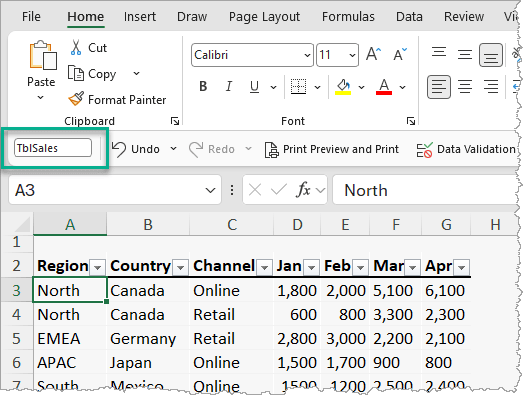The width and height of the screenshot is (523, 395).
Task: Click the formula bar options dots
Action: pos(232,190)
